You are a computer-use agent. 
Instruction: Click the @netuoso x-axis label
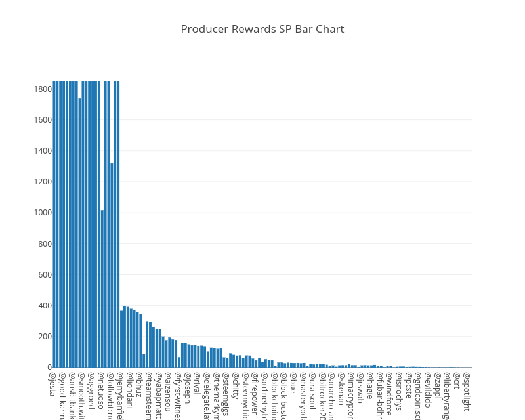point(101,391)
